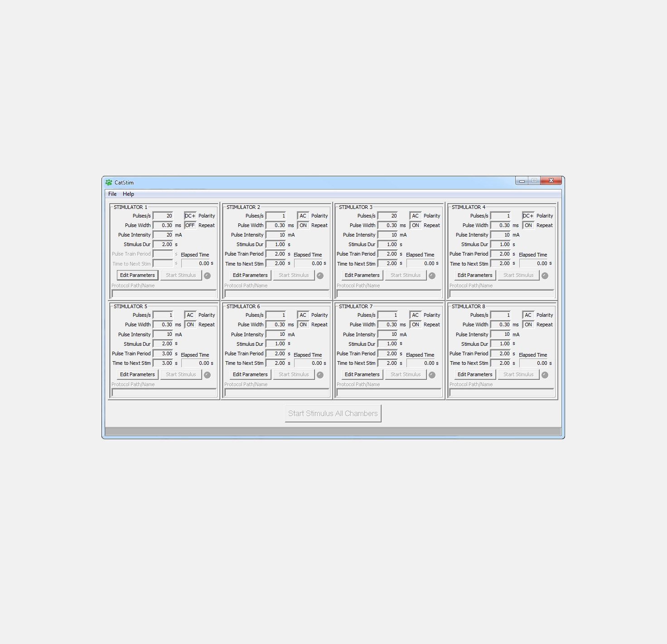Viewport: 667px width, 644px height.
Task: Click Stimulator 2 round status indicator
Action: pyautogui.click(x=320, y=276)
